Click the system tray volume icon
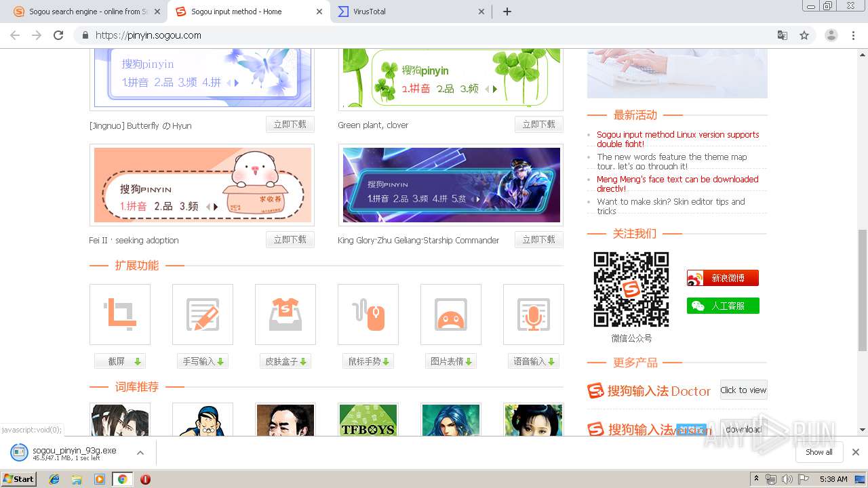Screen dimensions: 868x488 pyautogui.click(x=787, y=479)
